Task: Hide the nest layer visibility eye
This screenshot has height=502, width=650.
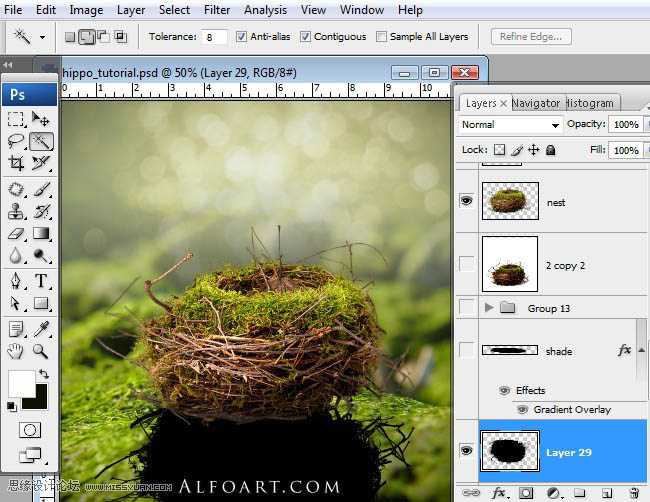Action: (466, 201)
